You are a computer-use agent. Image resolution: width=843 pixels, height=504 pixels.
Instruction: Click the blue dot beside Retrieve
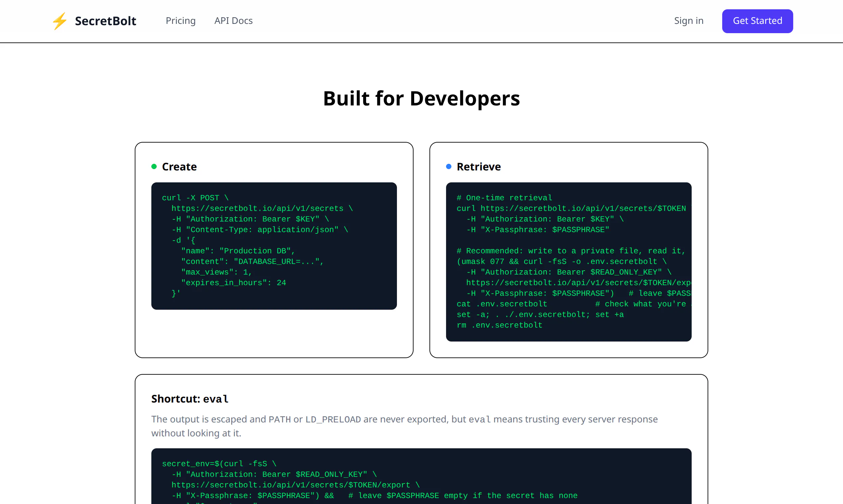pyautogui.click(x=449, y=166)
